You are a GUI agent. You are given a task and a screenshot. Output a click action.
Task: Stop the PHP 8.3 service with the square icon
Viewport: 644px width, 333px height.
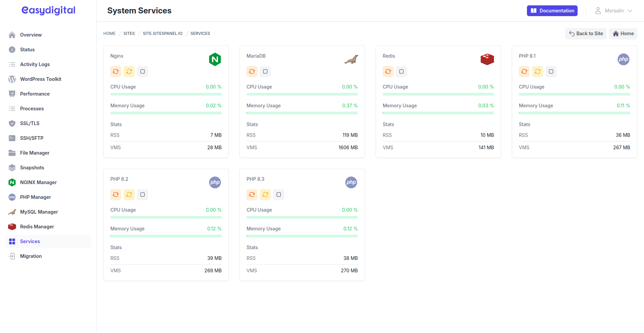click(279, 195)
